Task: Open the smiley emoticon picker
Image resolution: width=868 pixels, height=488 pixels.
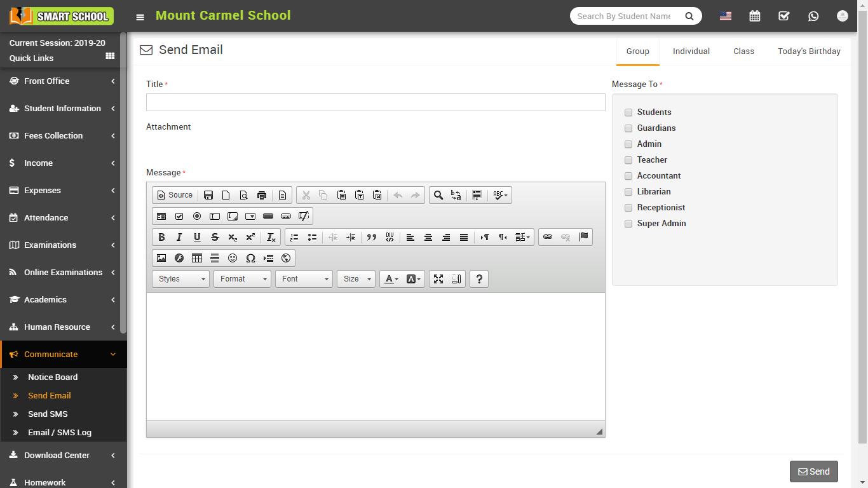Action: point(233,258)
